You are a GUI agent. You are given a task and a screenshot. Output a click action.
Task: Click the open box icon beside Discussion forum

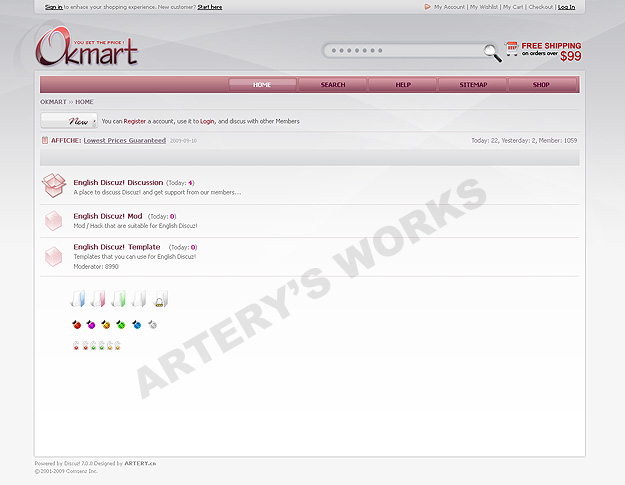click(53, 185)
